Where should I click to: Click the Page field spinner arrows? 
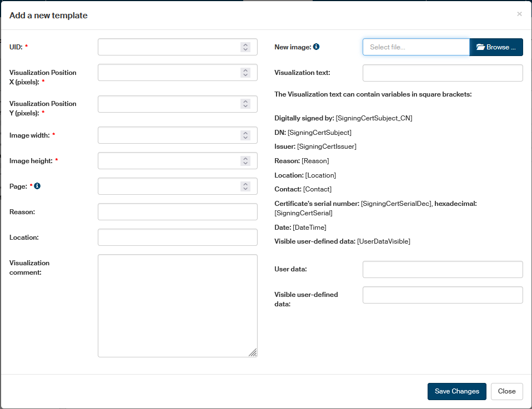pos(245,186)
